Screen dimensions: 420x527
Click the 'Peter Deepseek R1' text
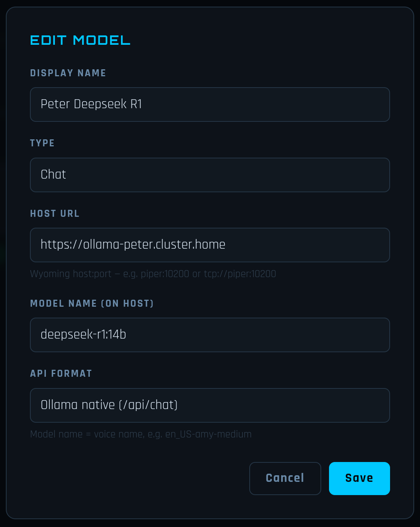click(91, 104)
